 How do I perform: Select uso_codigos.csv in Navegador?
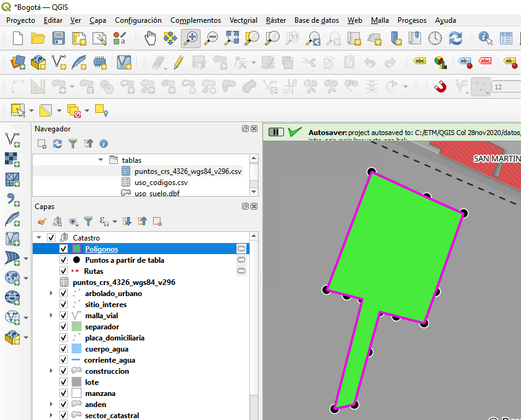pyautogui.click(x=161, y=183)
